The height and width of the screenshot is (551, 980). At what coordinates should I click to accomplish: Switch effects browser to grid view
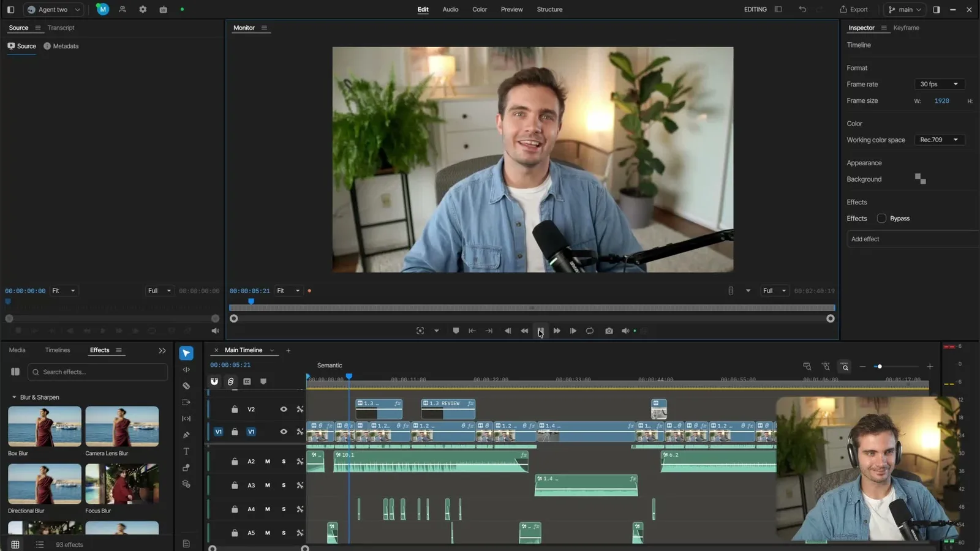pyautogui.click(x=15, y=544)
